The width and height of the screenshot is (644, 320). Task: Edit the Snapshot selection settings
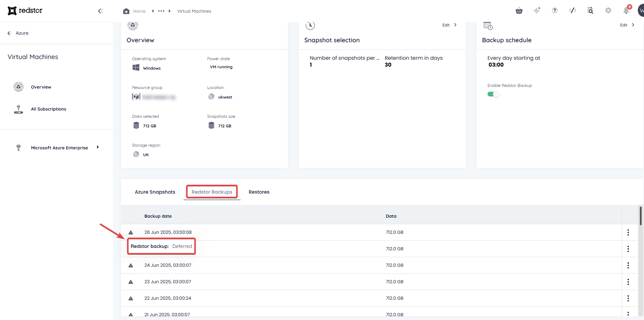449,25
